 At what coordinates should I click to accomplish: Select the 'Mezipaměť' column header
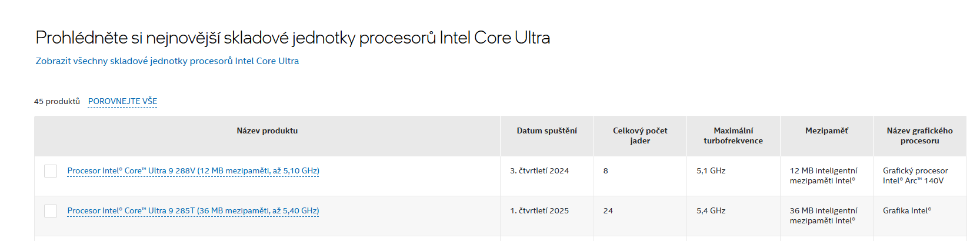tap(826, 131)
